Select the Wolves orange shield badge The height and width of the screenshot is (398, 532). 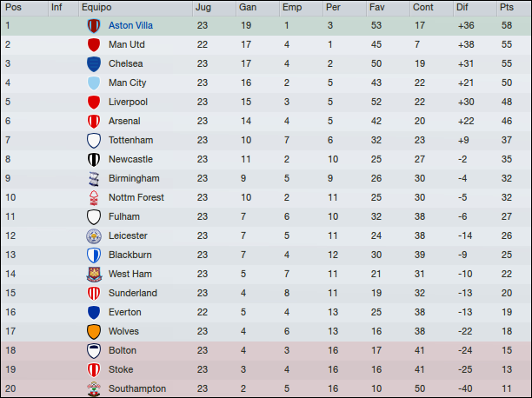pos(94,331)
